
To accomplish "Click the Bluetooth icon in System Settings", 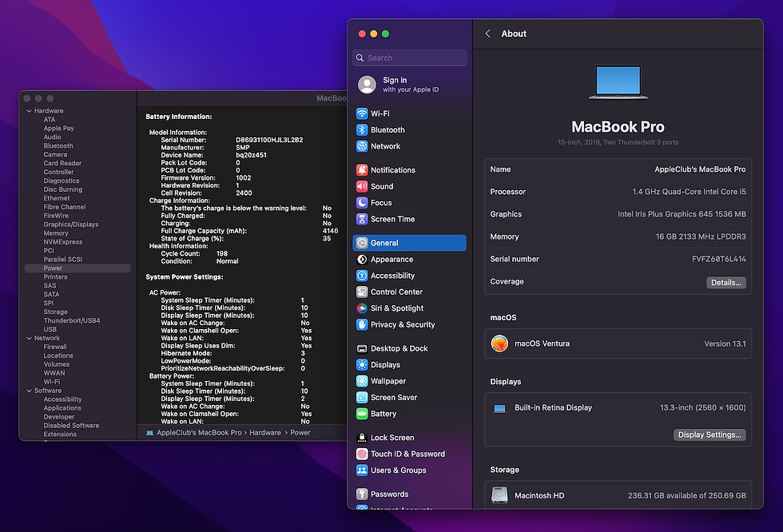I will [362, 129].
